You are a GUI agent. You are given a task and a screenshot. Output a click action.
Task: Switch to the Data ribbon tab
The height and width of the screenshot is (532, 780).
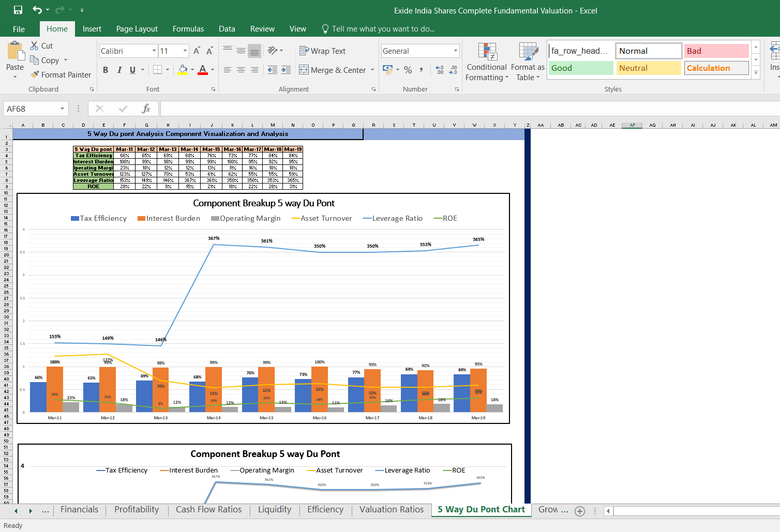point(227,29)
